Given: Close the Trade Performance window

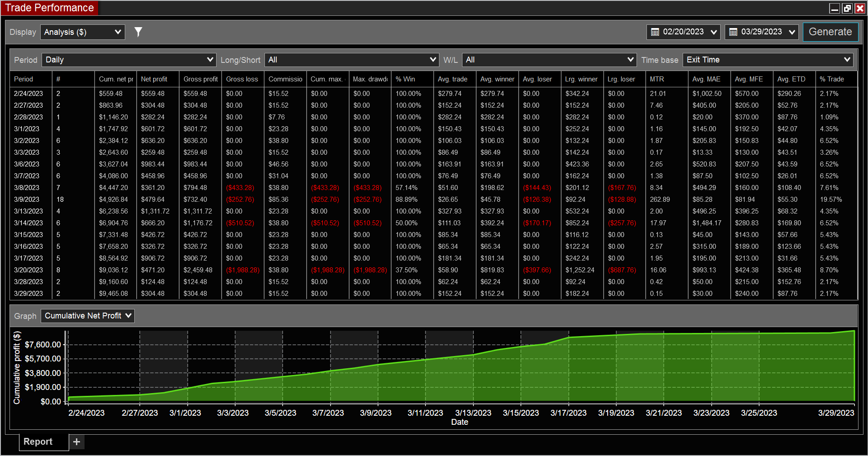Looking at the screenshot, I should coord(860,8).
